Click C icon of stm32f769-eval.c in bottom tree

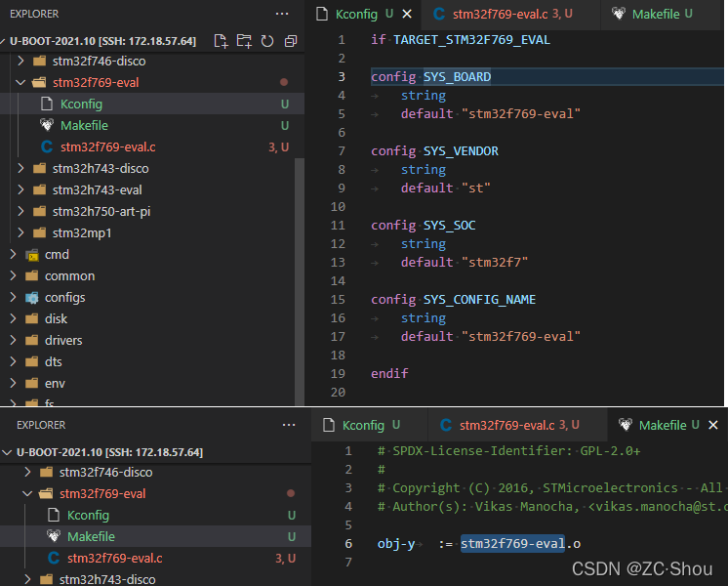coord(54,558)
